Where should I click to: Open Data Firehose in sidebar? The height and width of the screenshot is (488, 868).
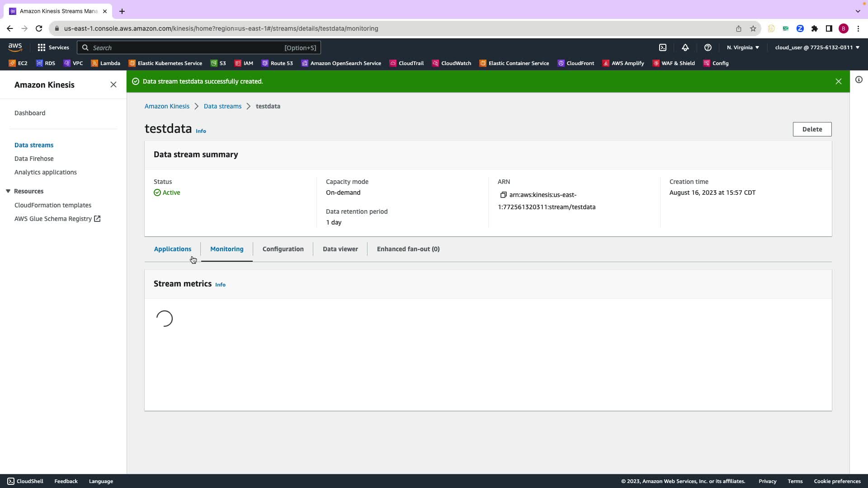point(34,159)
